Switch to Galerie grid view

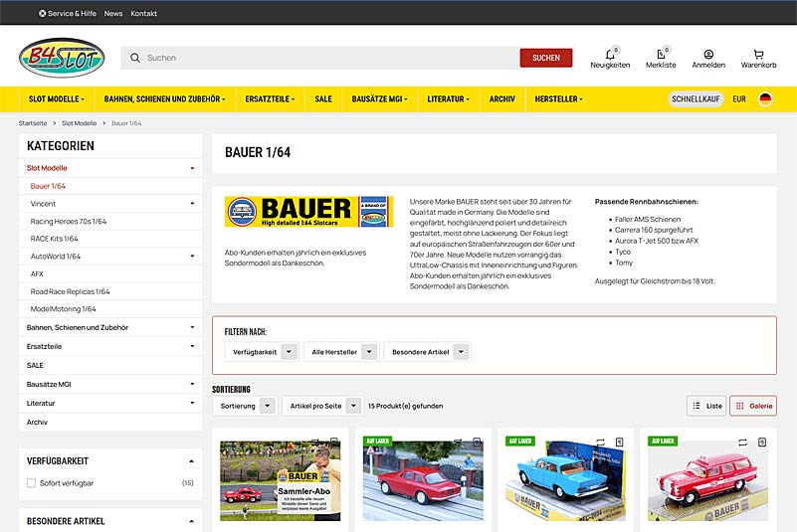click(753, 406)
